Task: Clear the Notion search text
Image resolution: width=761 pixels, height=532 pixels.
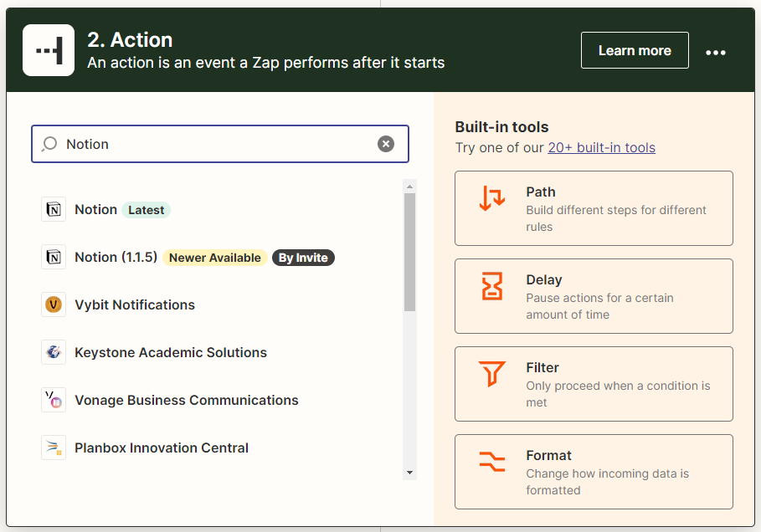Action: click(x=386, y=144)
